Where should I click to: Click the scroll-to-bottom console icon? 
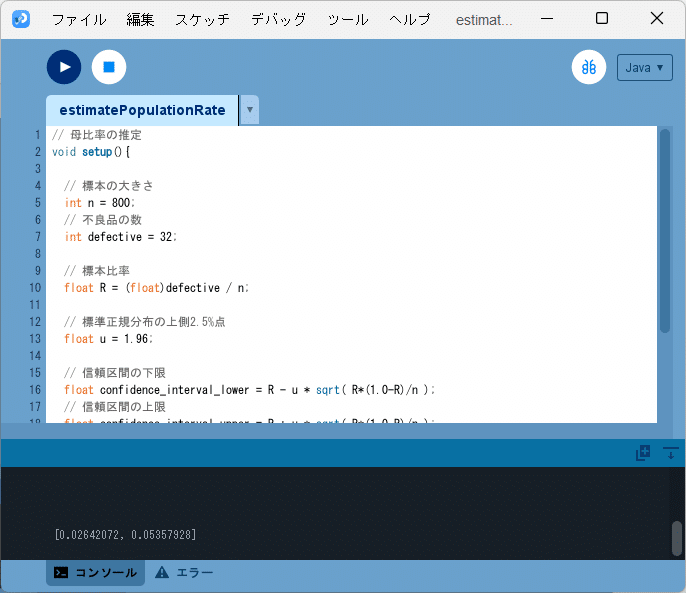tap(670, 453)
